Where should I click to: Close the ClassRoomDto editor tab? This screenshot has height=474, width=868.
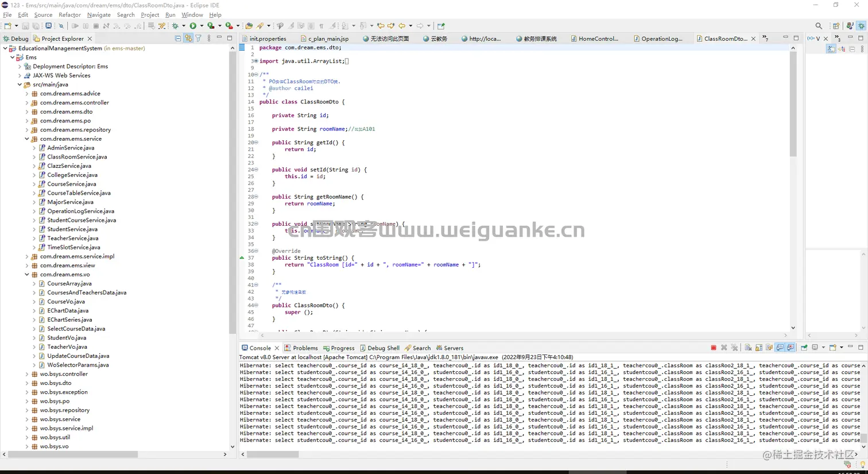753,39
